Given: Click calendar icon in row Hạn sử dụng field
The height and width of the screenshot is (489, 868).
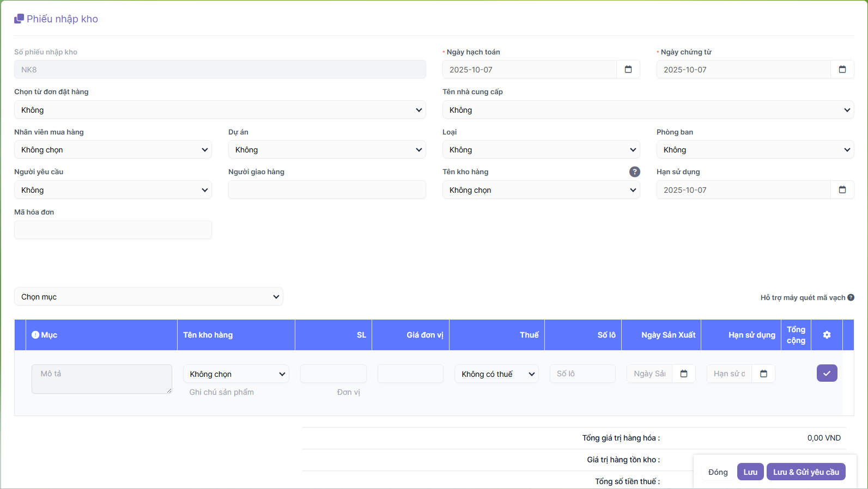Looking at the screenshot, I should coord(763,374).
